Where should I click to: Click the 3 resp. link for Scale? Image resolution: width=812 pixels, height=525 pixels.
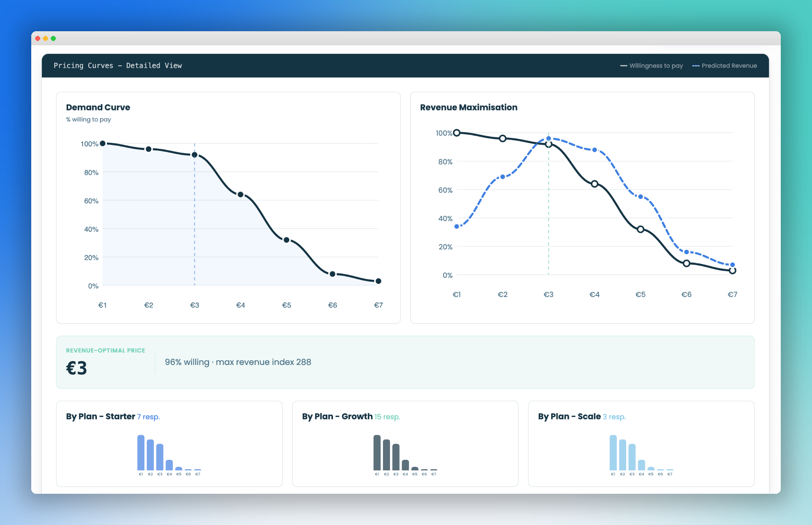click(614, 417)
